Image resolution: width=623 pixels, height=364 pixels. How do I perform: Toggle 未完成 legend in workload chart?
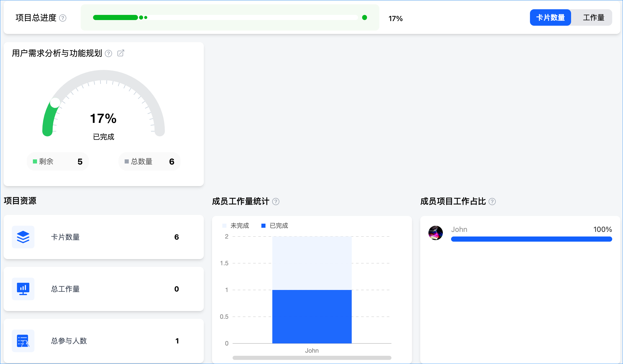click(x=236, y=226)
